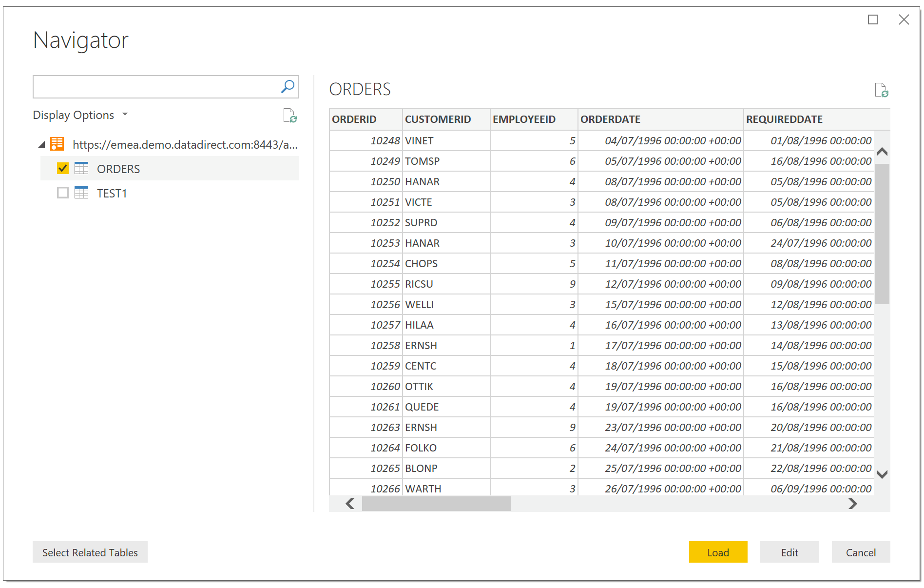Open the Display Options dropdown

125,115
